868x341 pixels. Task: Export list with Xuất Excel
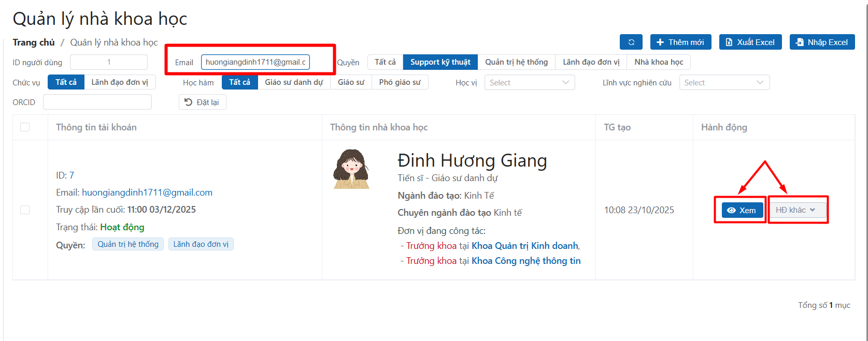(750, 42)
